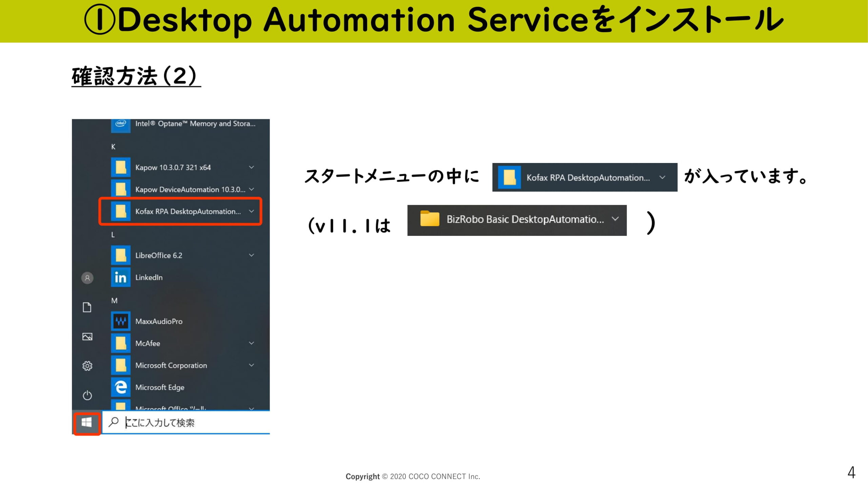The image size is (868, 488).
Task: Open the user account icon in the sidebar
Action: (87, 278)
